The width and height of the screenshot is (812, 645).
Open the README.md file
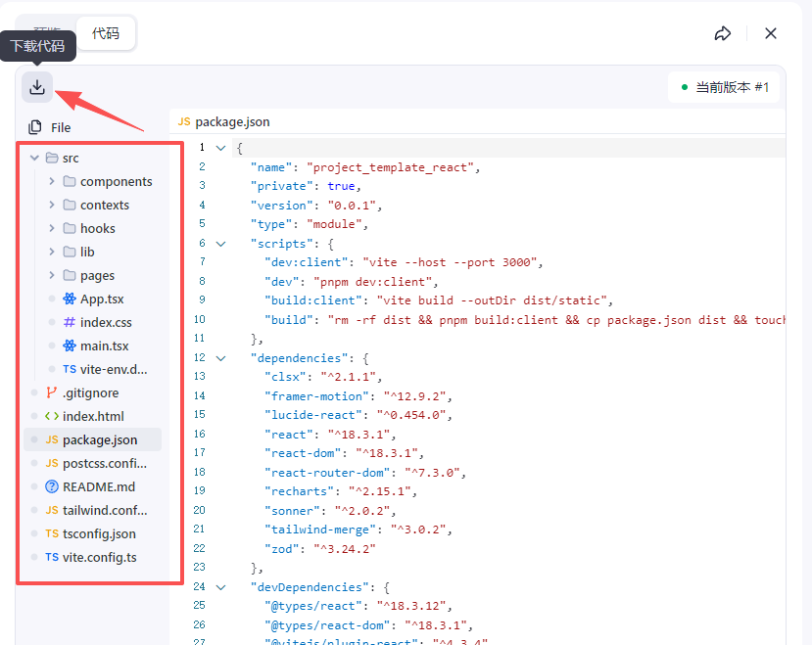click(x=98, y=486)
